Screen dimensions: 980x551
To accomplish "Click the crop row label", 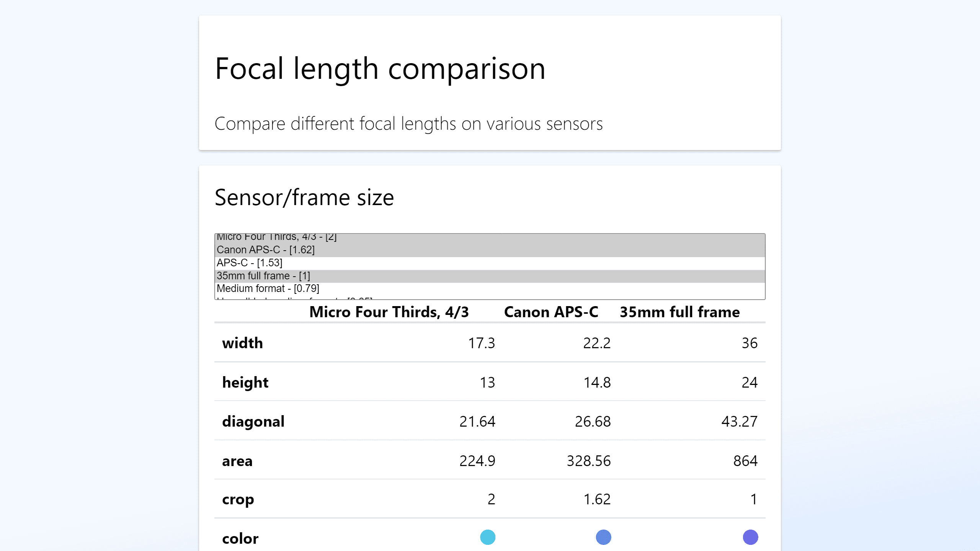I will point(238,499).
